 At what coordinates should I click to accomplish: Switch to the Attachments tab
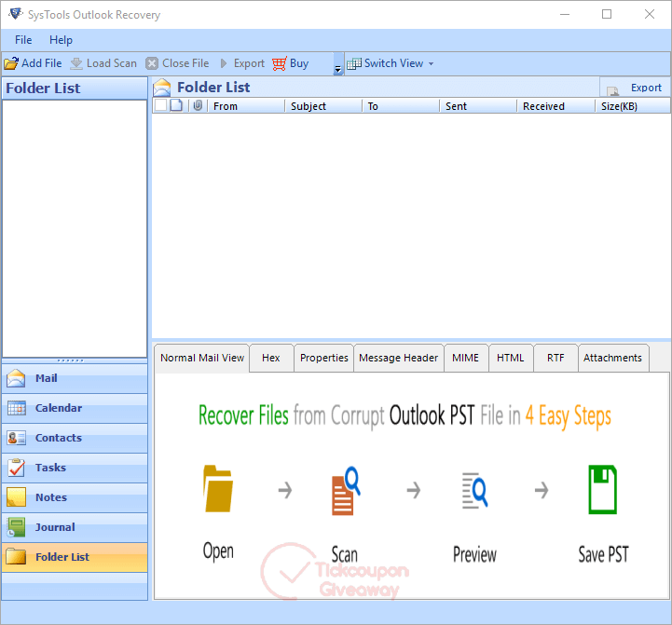[613, 358]
